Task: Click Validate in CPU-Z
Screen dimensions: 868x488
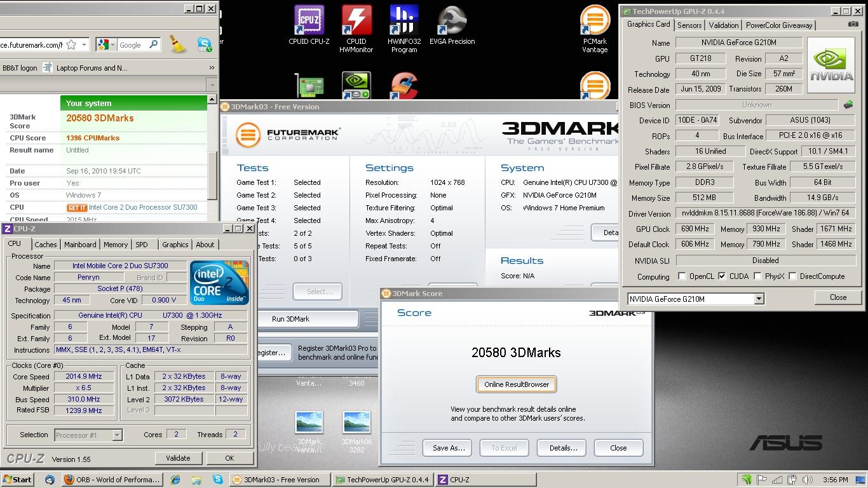Action: pyautogui.click(x=178, y=458)
